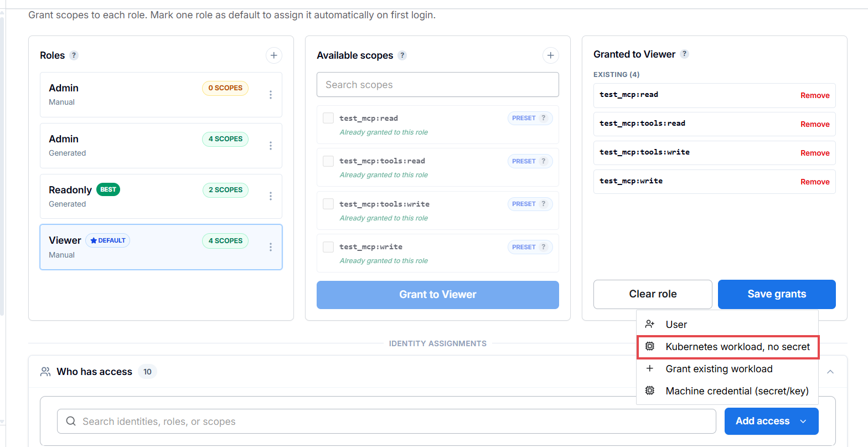The height and width of the screenshot is (447, 868).
Task: Open options menu for Viewer role
Action: (x=271, y=247)
